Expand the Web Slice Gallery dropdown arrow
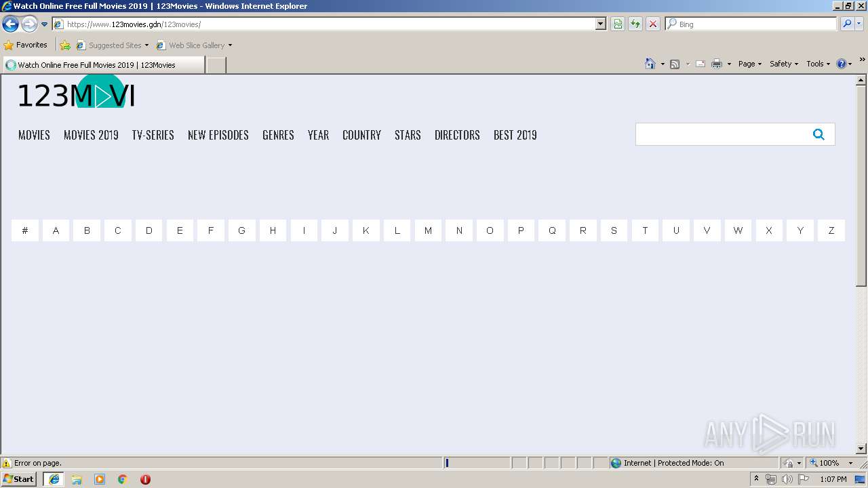868x488 pixels. pyautogui.click(x=230, y=45)
